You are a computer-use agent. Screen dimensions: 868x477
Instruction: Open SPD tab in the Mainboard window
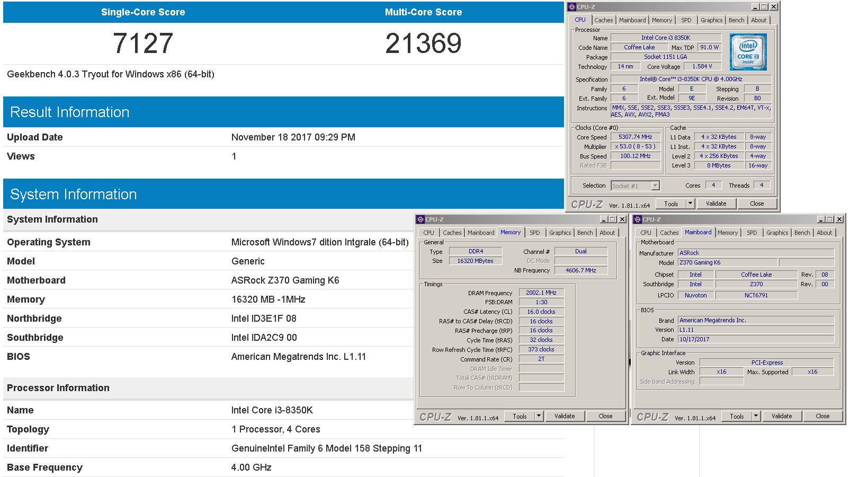coord(752,233)
